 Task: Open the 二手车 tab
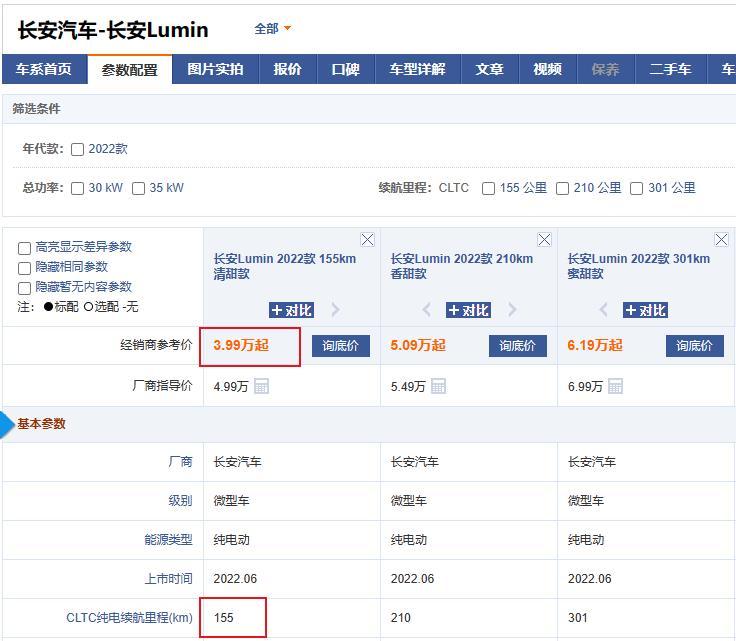(x=670, y=69)
